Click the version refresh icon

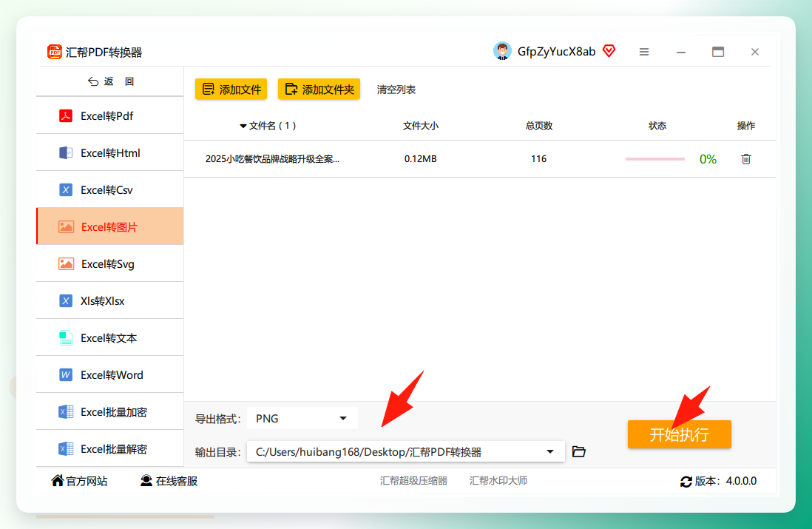pos(686,482)
